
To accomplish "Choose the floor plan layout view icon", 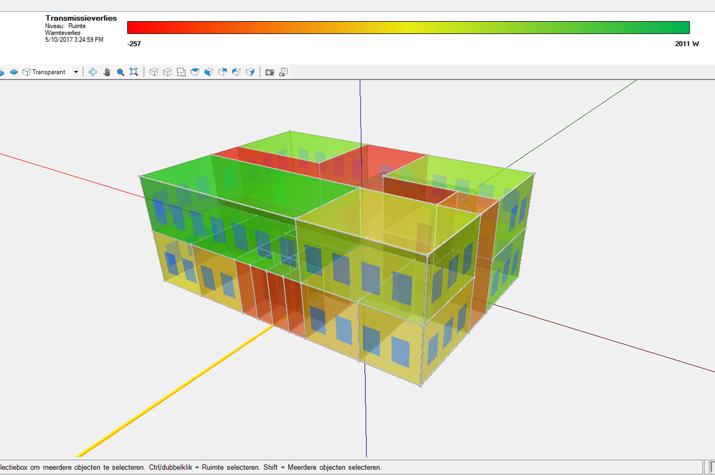I will tap(181, 72).
